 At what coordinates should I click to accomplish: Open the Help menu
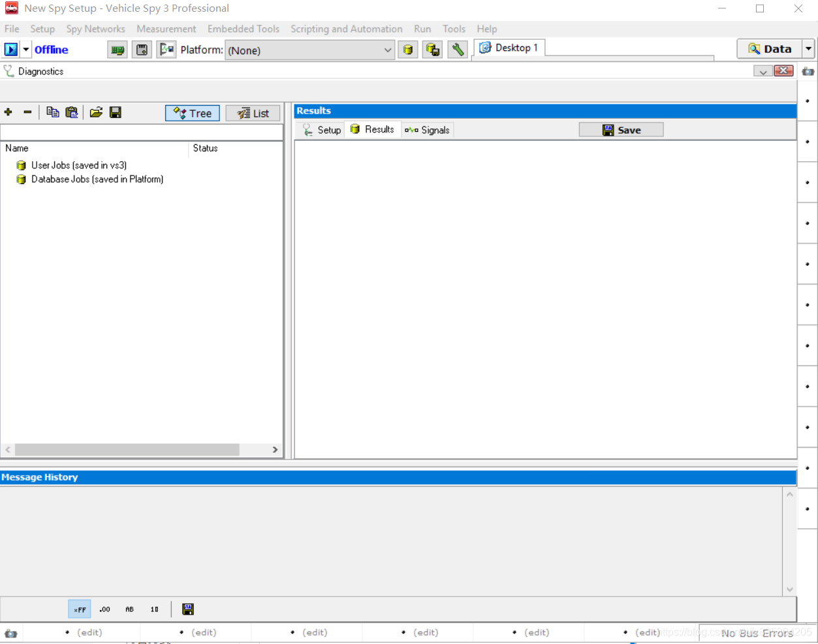(x=487, y=29)
